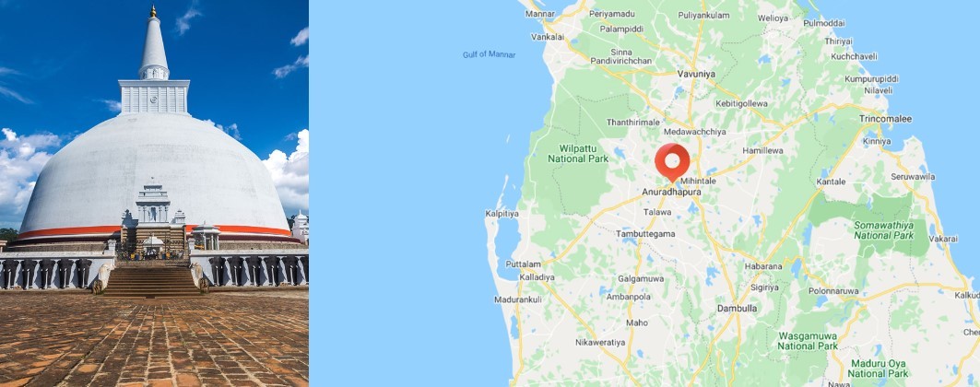The height and width of the screenshot is (387, 980).
Task: Click the Sigiriya place label
Action: click(x=765, y=287)
